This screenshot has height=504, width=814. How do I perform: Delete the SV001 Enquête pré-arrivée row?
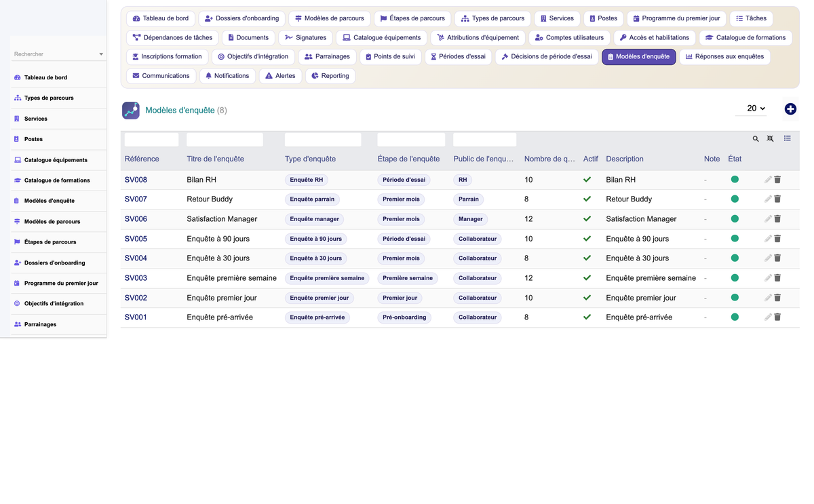click(x=777, y=317)
